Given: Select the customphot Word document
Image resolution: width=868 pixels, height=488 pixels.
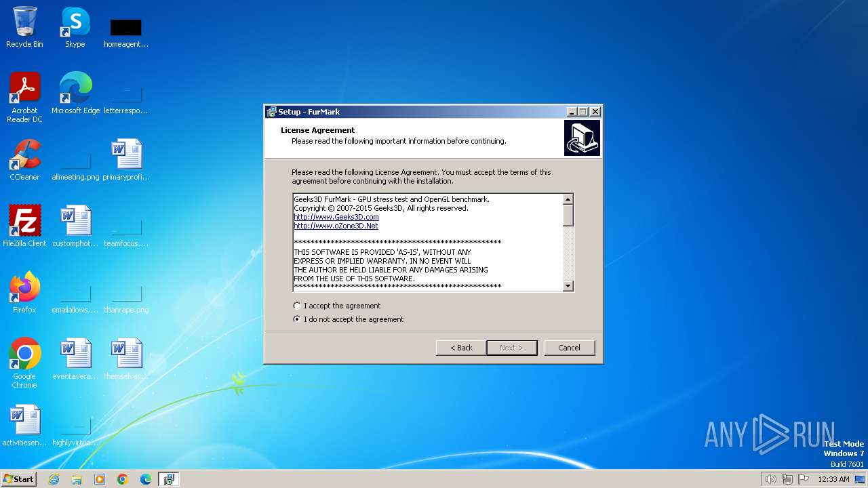Looking at the screenshot, I should [x=75, y=226].
